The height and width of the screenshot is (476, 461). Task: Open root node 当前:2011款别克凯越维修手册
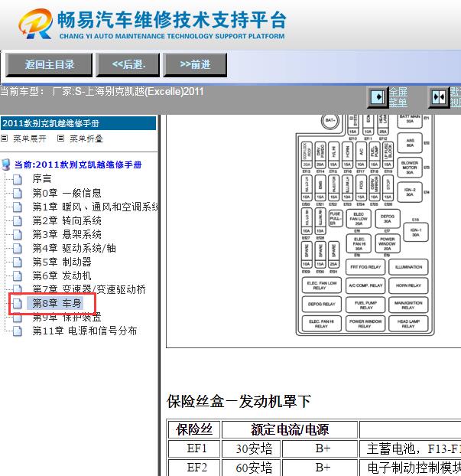78,165
